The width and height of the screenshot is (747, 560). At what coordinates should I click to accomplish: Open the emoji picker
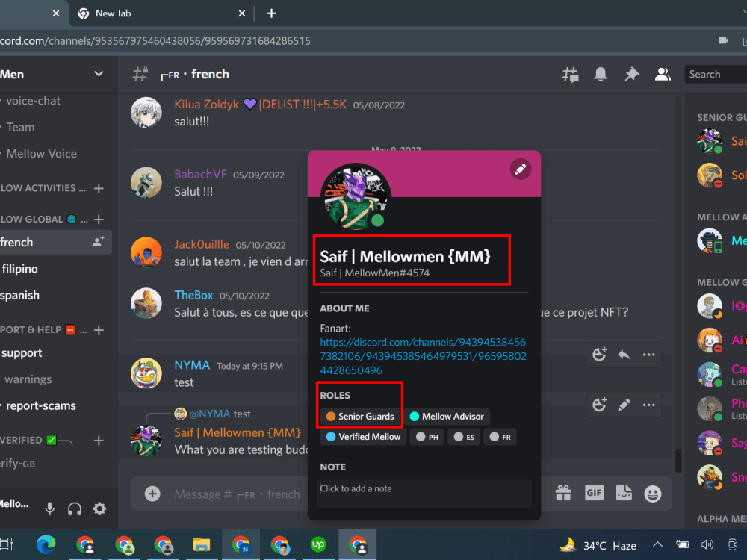653,493
